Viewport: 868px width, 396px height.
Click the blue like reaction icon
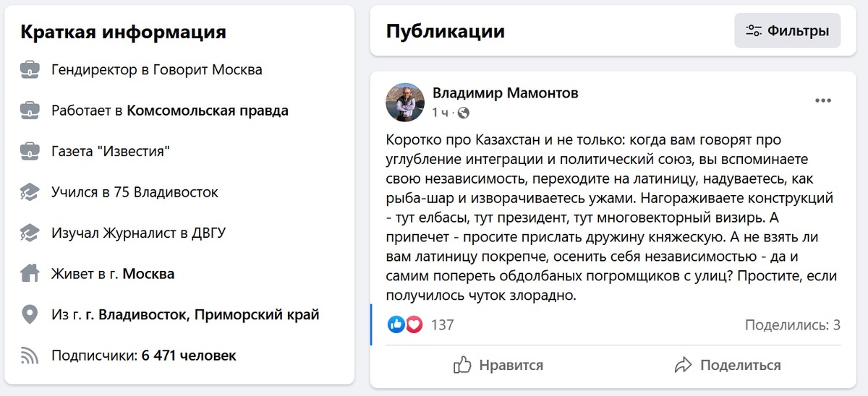coord(396,324)
